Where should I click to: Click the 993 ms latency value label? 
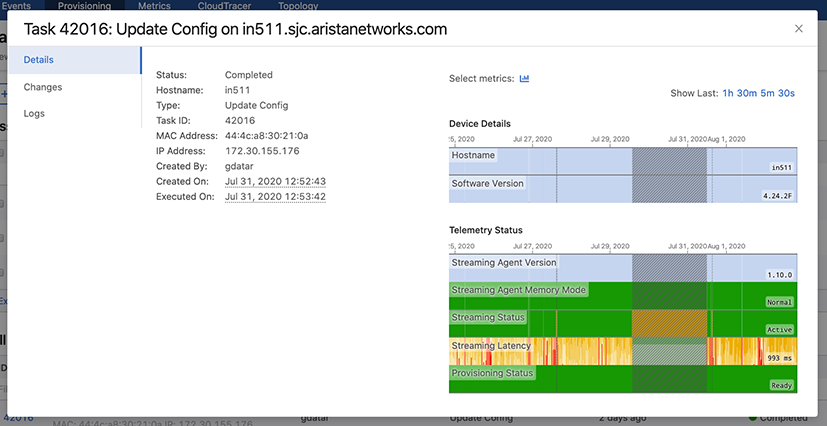coord(781,359)
